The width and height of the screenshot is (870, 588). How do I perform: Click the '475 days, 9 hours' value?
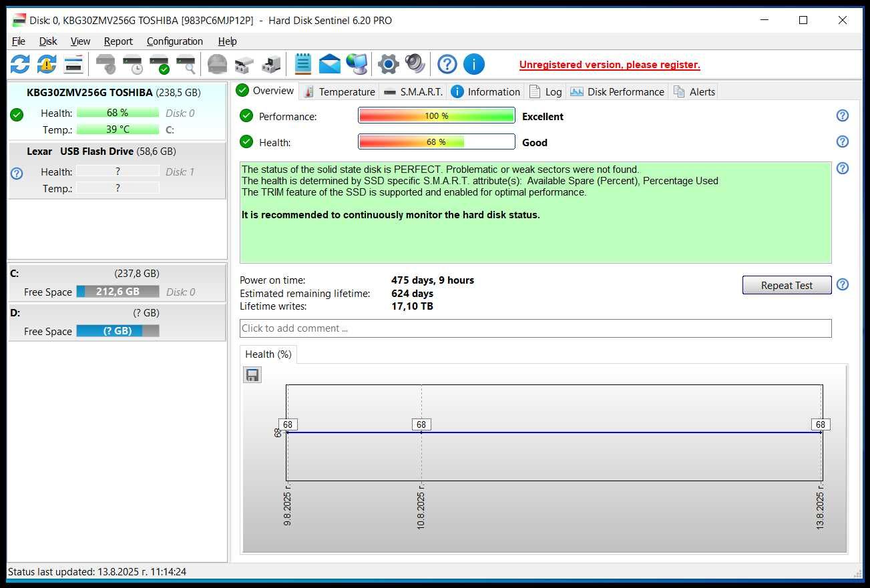pos(433,280)
